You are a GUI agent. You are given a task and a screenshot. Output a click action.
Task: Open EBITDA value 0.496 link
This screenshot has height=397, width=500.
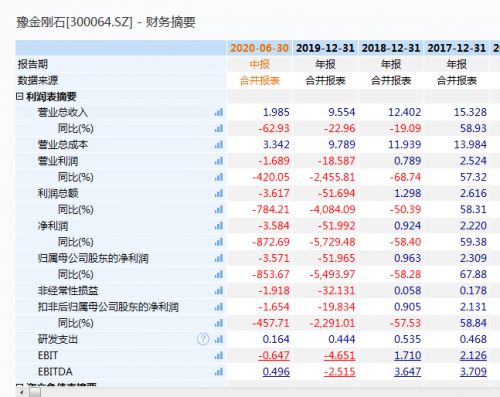276,372
